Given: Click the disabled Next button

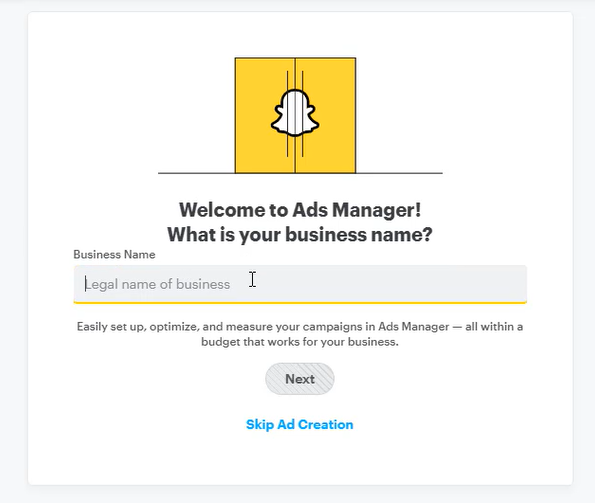Looking at the screenshot, I should [300, 379].
